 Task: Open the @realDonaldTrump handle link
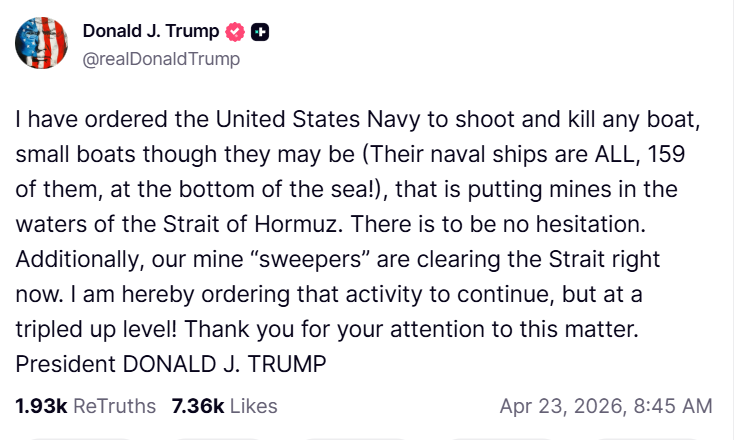160,59
